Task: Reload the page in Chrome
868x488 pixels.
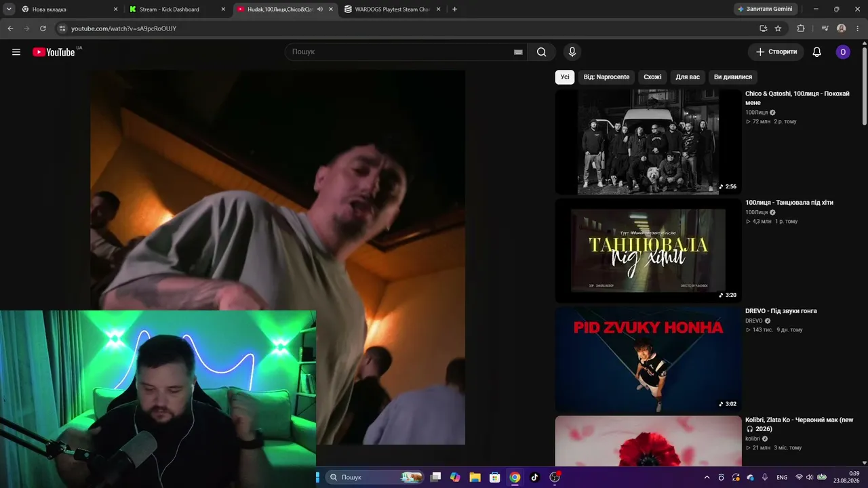Action: tap(43, 28)
